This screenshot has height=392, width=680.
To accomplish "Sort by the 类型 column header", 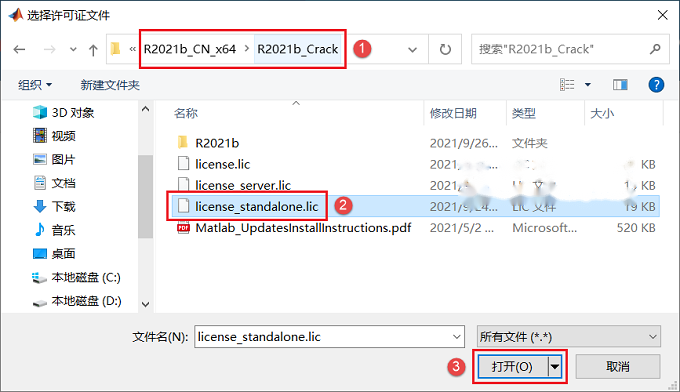I will tap(524, 113).
